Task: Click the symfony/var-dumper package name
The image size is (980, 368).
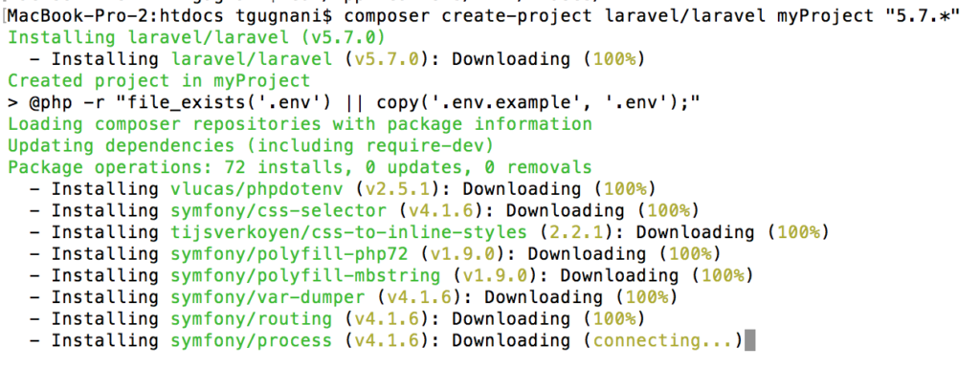Action: point(267,297)
